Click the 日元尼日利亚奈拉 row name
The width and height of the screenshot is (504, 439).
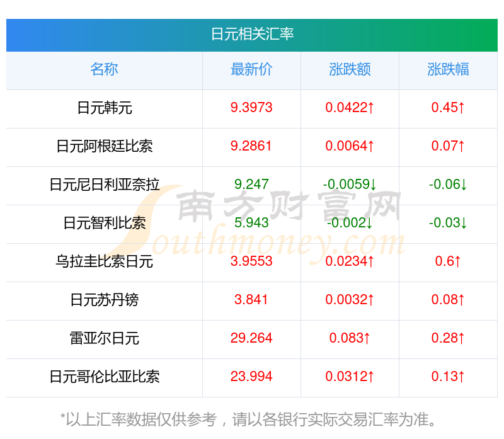[x=105, y=185]
